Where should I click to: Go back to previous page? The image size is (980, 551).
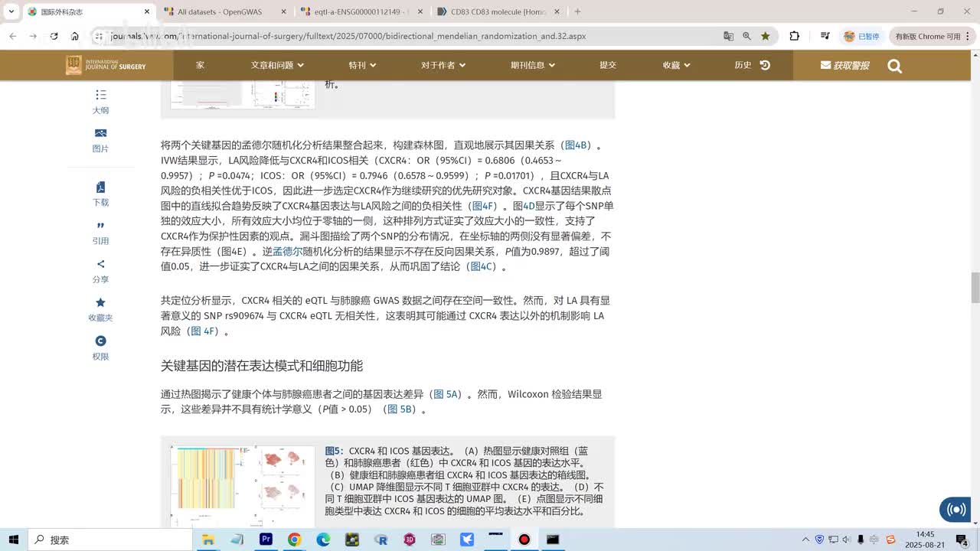point(12,36)
